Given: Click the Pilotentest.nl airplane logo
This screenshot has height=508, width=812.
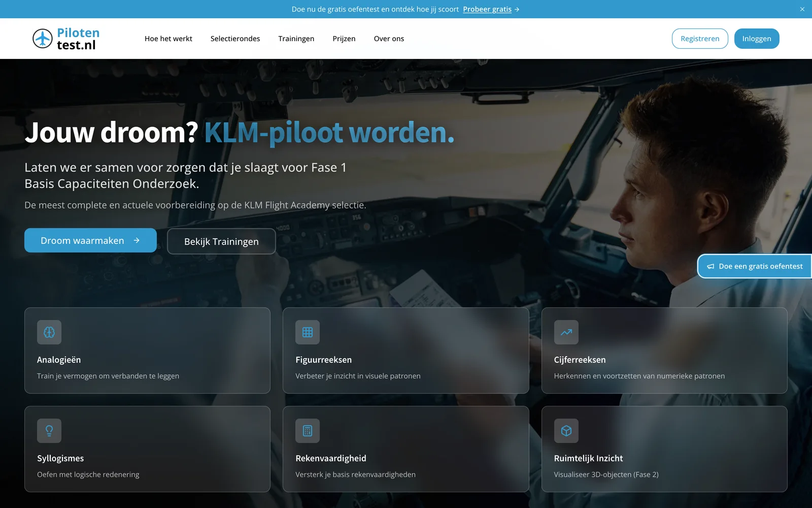Looking at the screenshot, I should pos(43,39).
